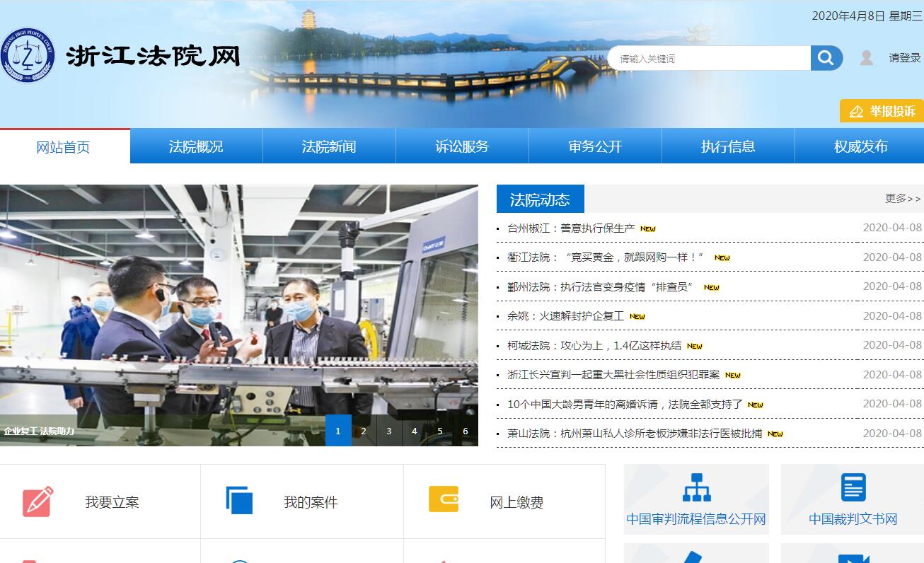
Task: Open the 法院概况 menu item
Action: [196, 146]
